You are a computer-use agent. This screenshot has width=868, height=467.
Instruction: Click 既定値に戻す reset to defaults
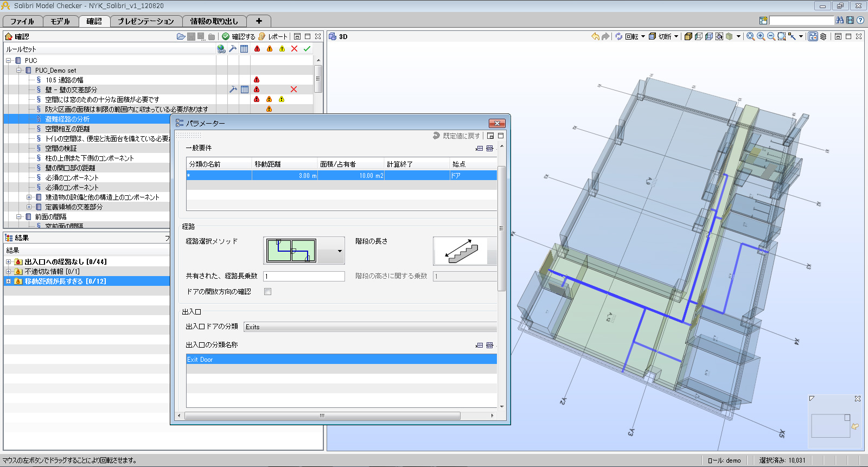[x=456, y=136]
